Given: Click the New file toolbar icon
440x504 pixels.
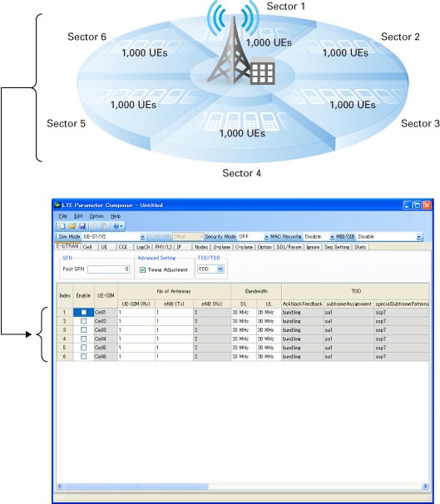Looking at the screenshot, I should (x=62, y=226).
